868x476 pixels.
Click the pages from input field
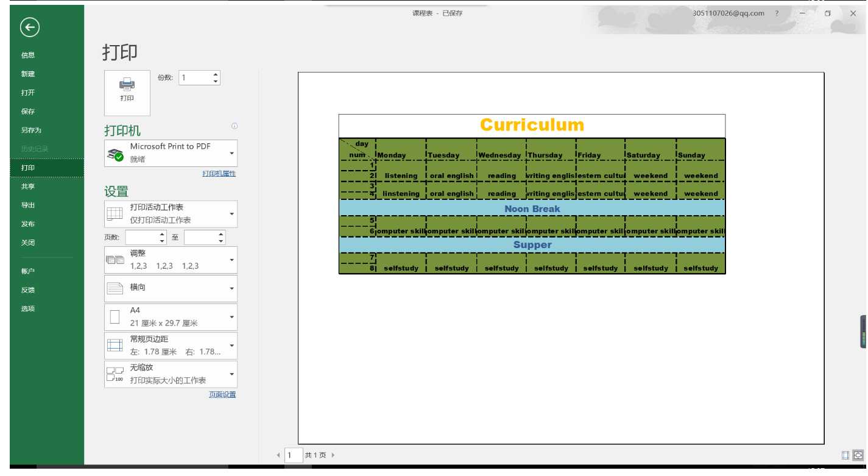pyautogui.click(x=141, y=237)
